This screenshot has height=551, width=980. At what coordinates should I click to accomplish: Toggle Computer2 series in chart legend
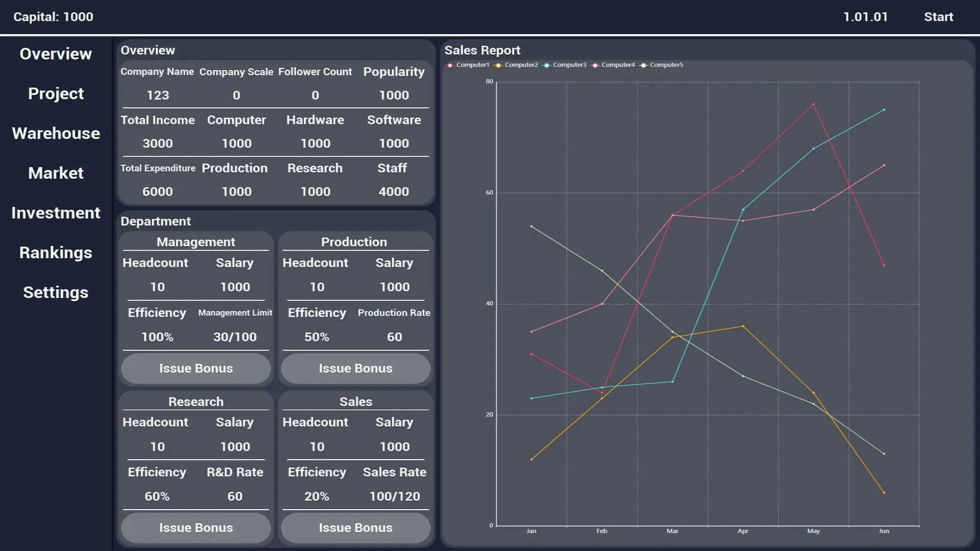tap(516, 65)
